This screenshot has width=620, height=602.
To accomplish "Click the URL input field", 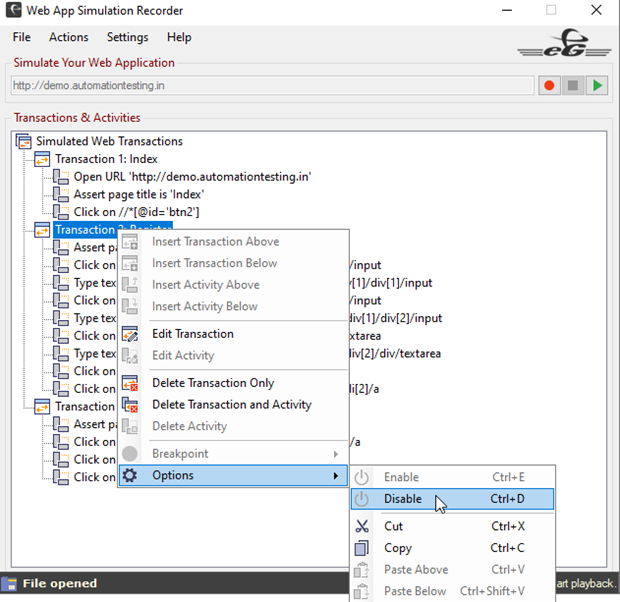I will tap(272, 85).
